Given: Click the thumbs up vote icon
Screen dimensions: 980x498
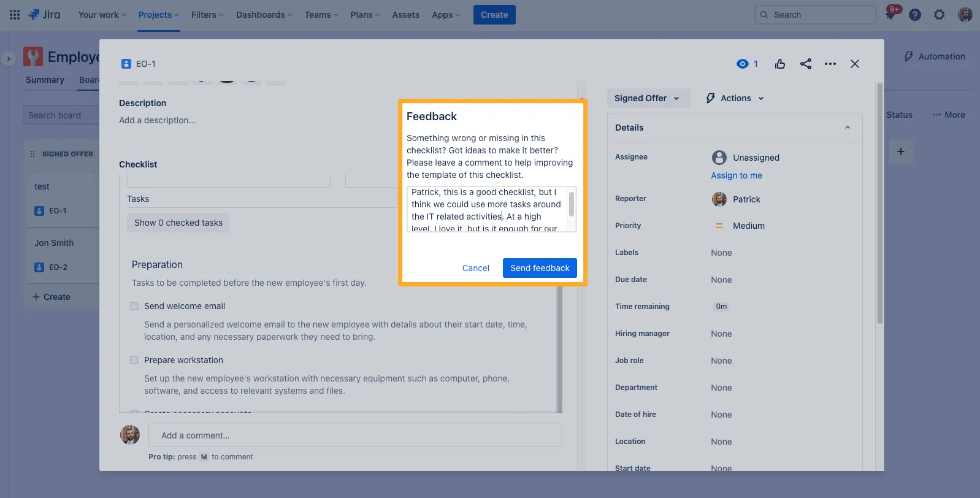Looking at the screenshot, I should (x=780, y=64).
